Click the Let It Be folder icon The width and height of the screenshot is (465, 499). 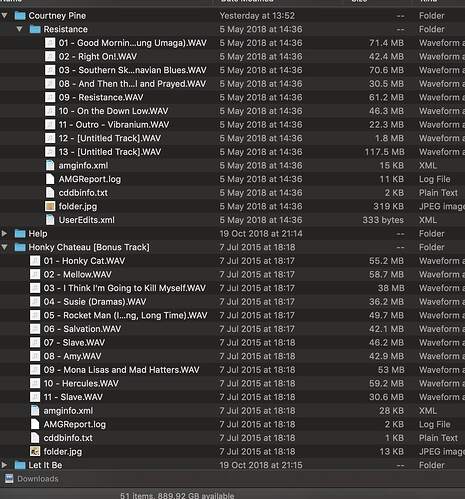coord(20,465)
